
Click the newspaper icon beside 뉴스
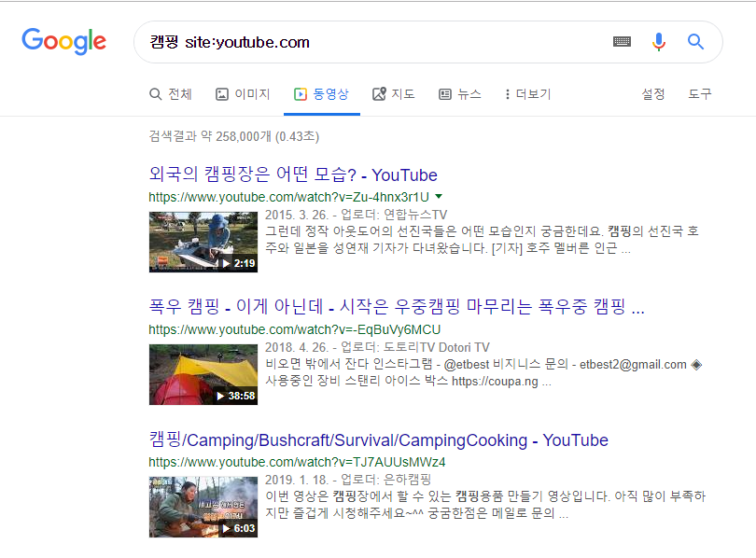(x=445, y=94)
